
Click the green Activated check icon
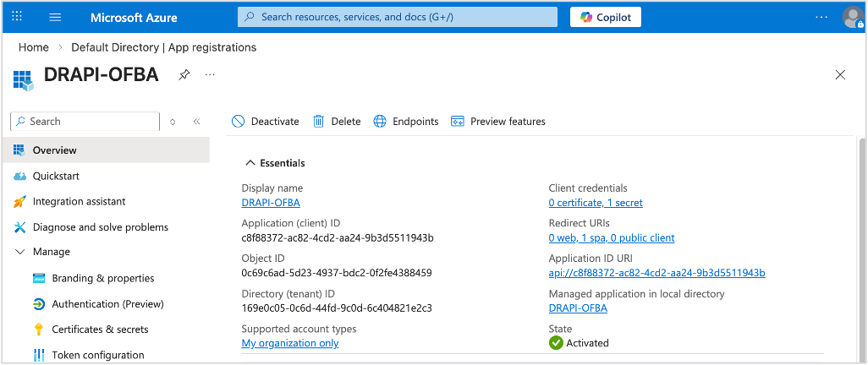point(556,343)
